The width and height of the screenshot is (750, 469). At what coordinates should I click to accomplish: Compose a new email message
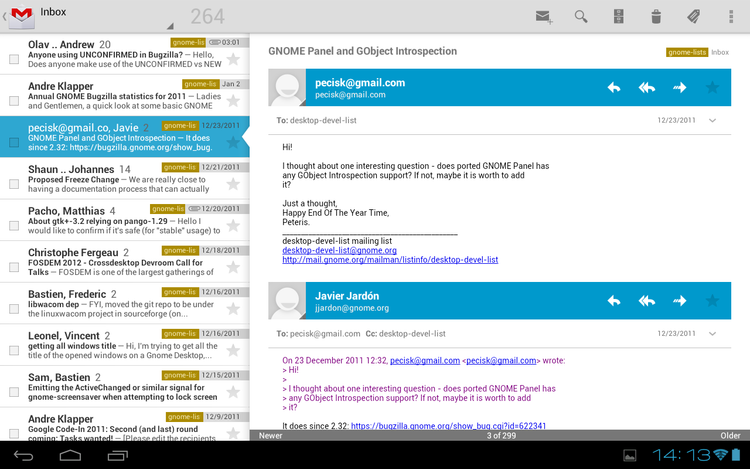[543, 16]
